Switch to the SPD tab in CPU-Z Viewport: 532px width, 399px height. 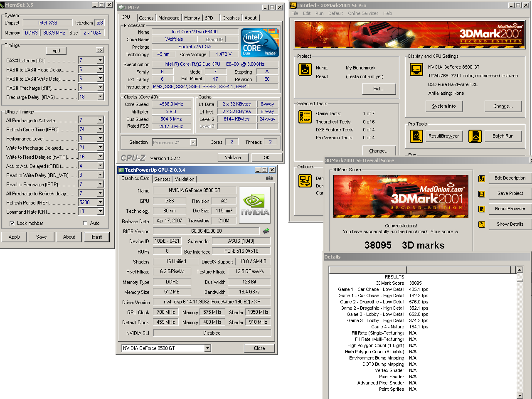click(x=209, y=18)
